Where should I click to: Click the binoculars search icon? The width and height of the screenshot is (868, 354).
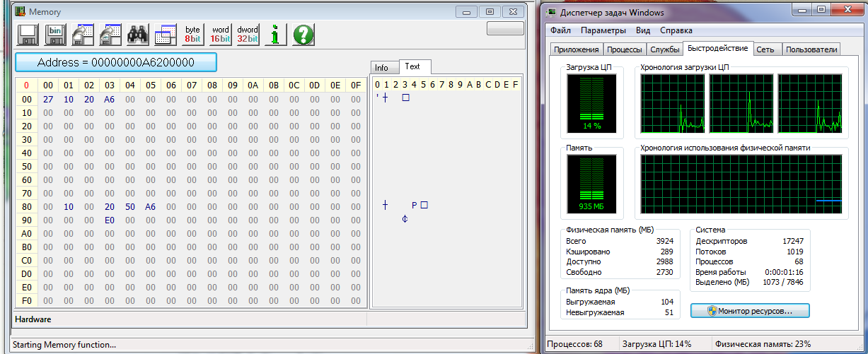coord(137,34)
